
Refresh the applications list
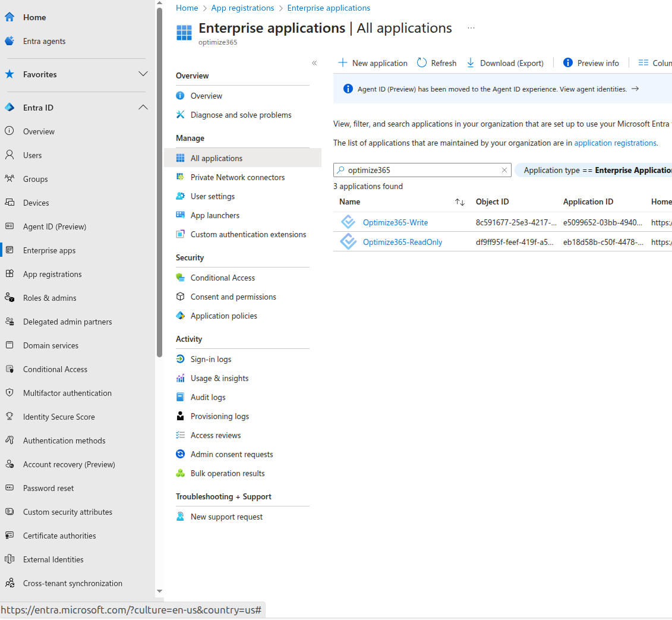coord(437,62)
